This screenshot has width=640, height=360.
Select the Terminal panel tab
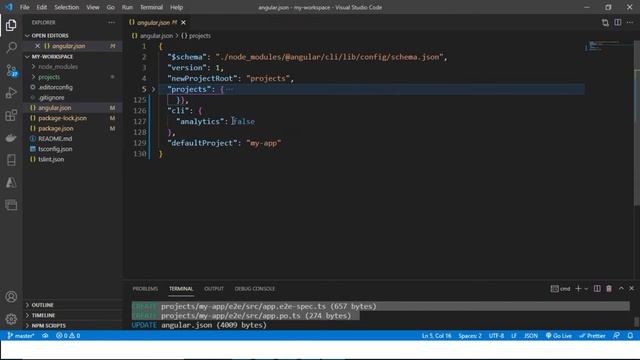[181, 289]
